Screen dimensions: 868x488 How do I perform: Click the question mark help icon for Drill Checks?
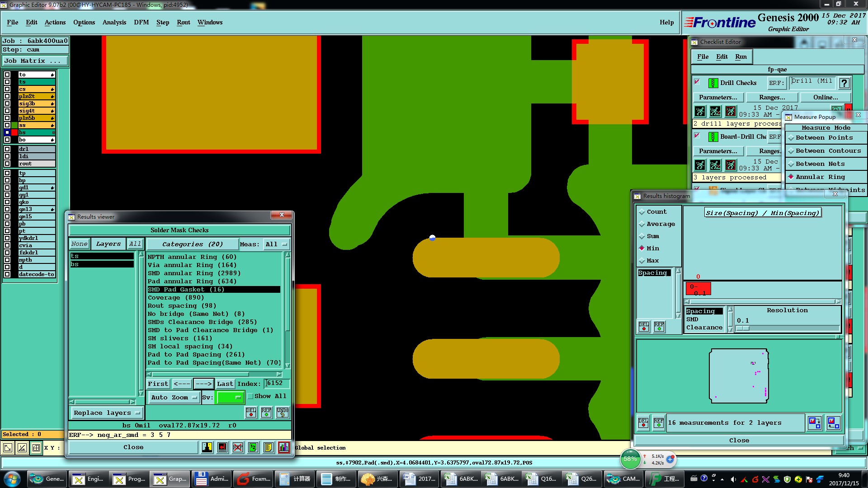click(844, 83)
